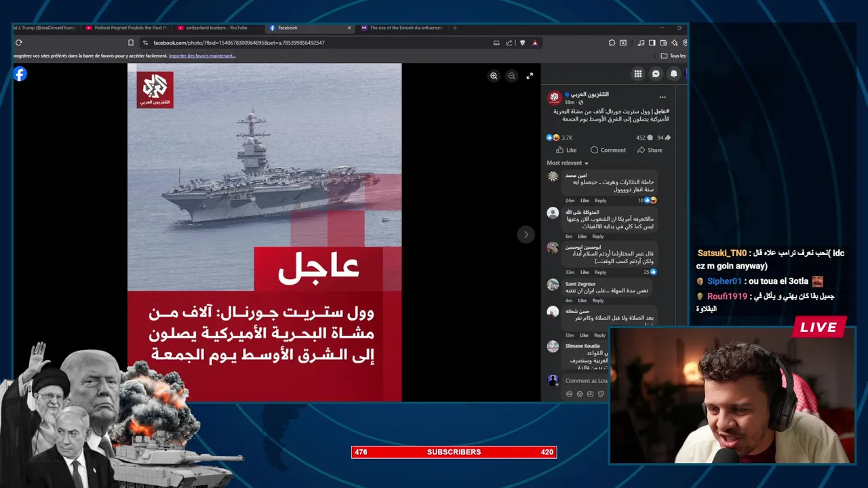Click the Brave shields lion icon
868x488 pixels.
[522, 43]
